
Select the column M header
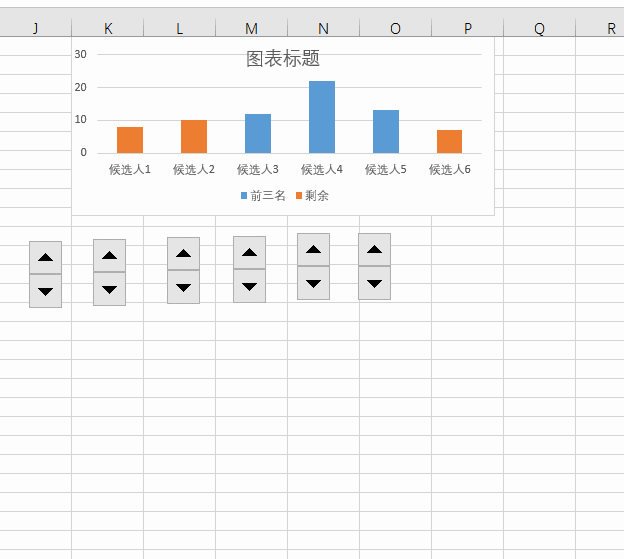[x=252, y=28]
